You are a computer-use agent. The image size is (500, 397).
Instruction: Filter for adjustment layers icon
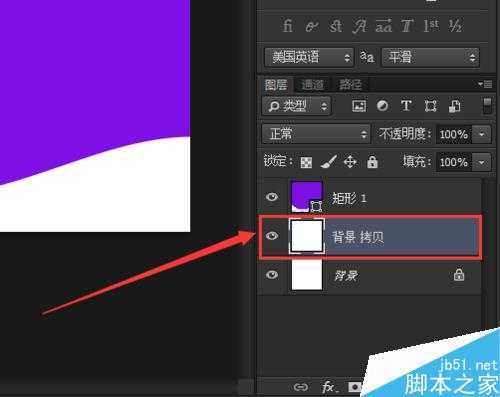382,106
